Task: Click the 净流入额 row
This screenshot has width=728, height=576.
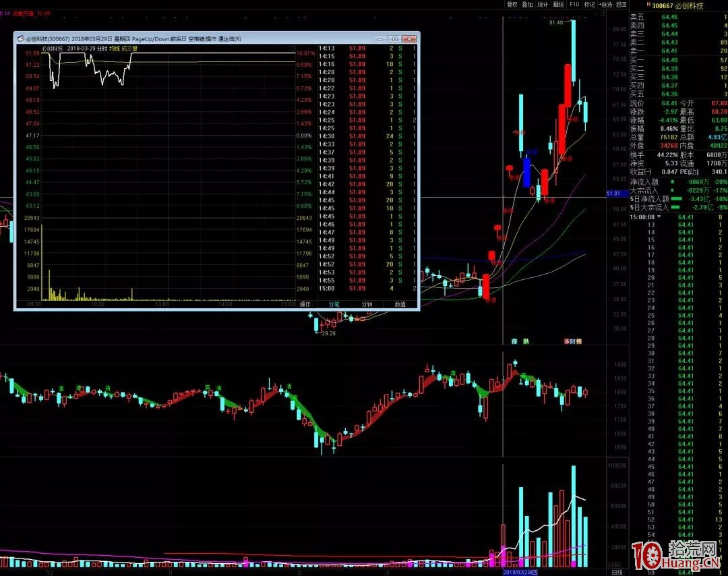Action: click(678, 182)
